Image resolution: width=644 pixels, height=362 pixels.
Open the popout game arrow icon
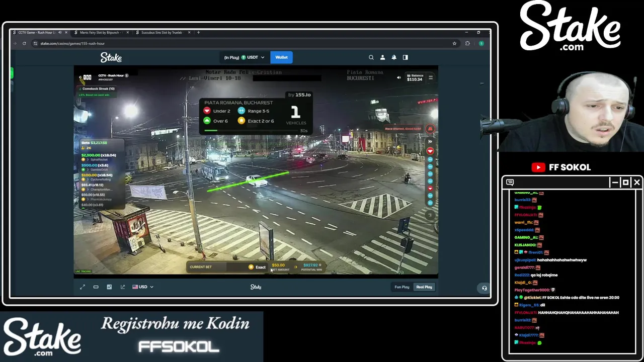point(123,287)
